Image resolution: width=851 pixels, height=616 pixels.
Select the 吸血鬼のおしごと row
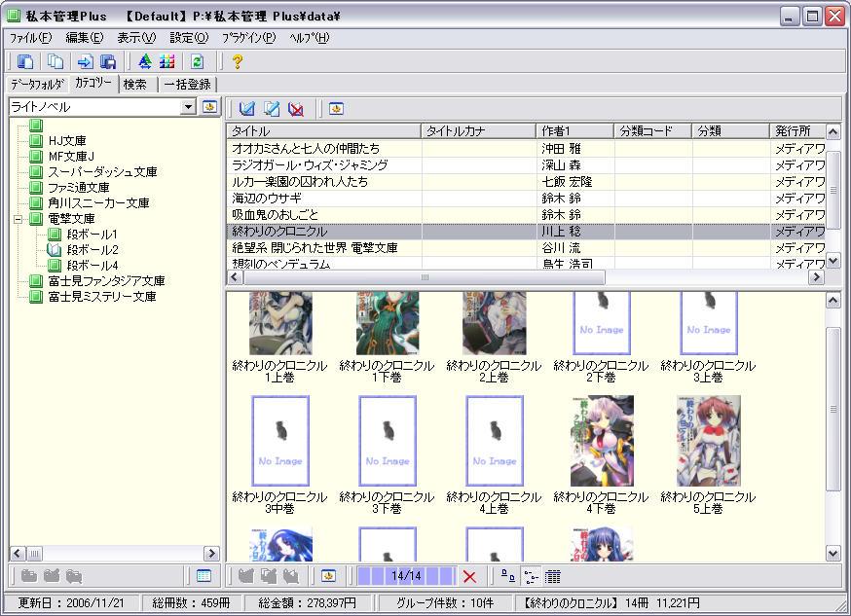click(x=526, y=215)
